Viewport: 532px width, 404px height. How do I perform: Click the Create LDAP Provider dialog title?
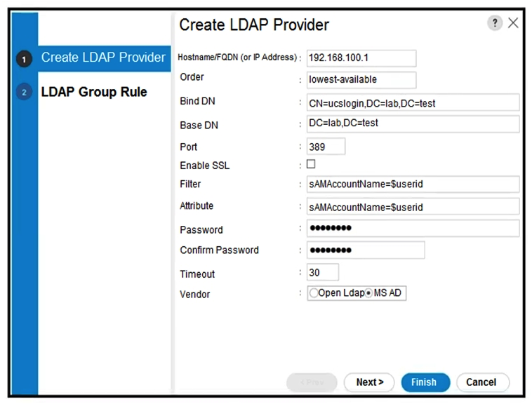[x=254, y=25]
